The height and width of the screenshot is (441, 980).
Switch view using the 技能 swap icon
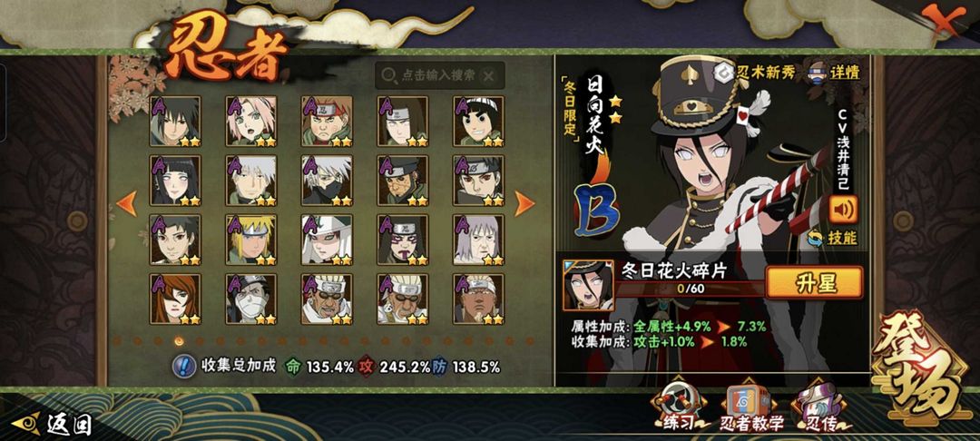(x=833, y=238)
